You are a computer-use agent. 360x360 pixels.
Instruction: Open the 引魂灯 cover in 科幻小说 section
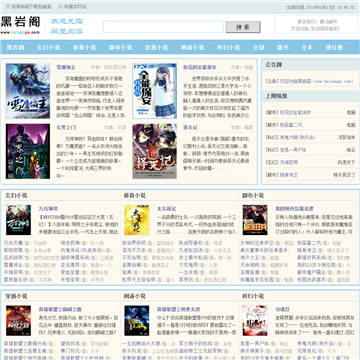[x=255, y=320]
